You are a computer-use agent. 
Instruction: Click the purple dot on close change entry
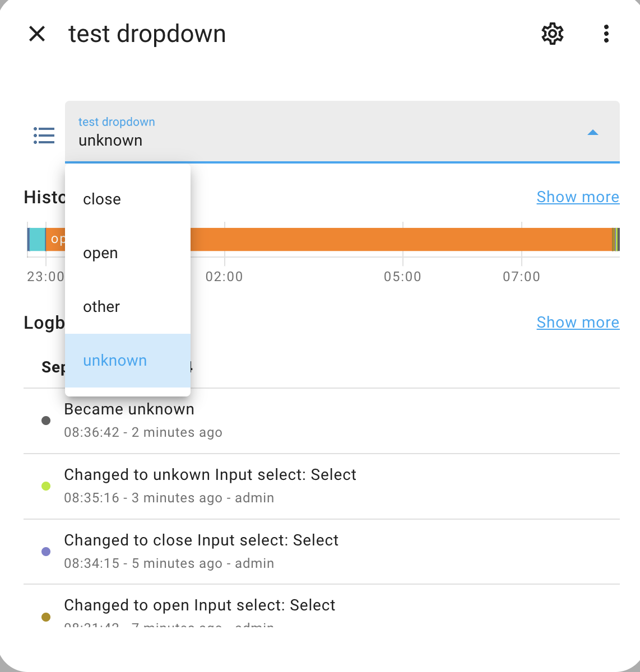[46, 552]
